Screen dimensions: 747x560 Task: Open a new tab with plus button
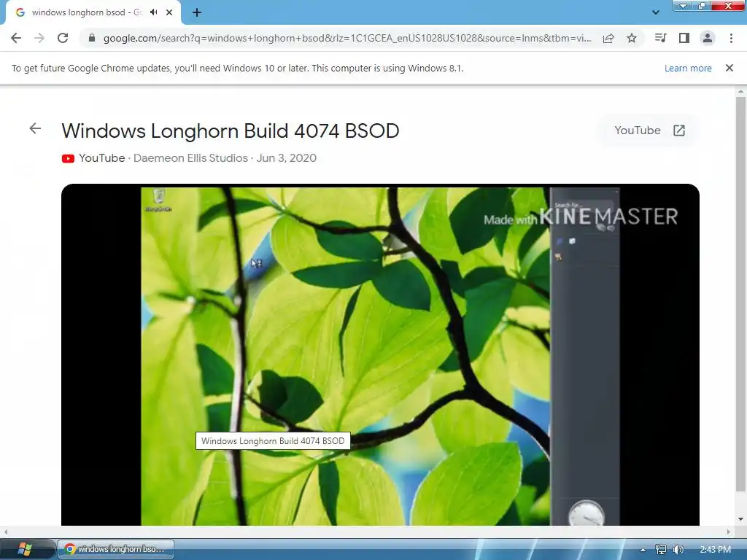pos(197,12)
